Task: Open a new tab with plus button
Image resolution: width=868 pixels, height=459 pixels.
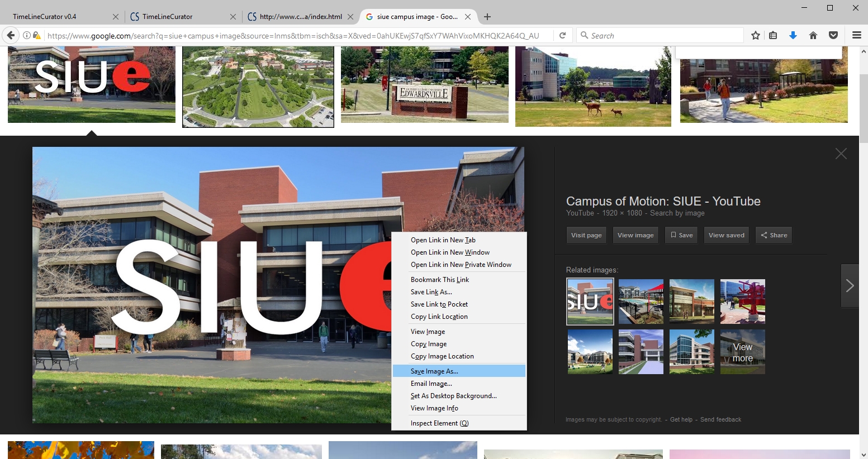Action: 487,17
